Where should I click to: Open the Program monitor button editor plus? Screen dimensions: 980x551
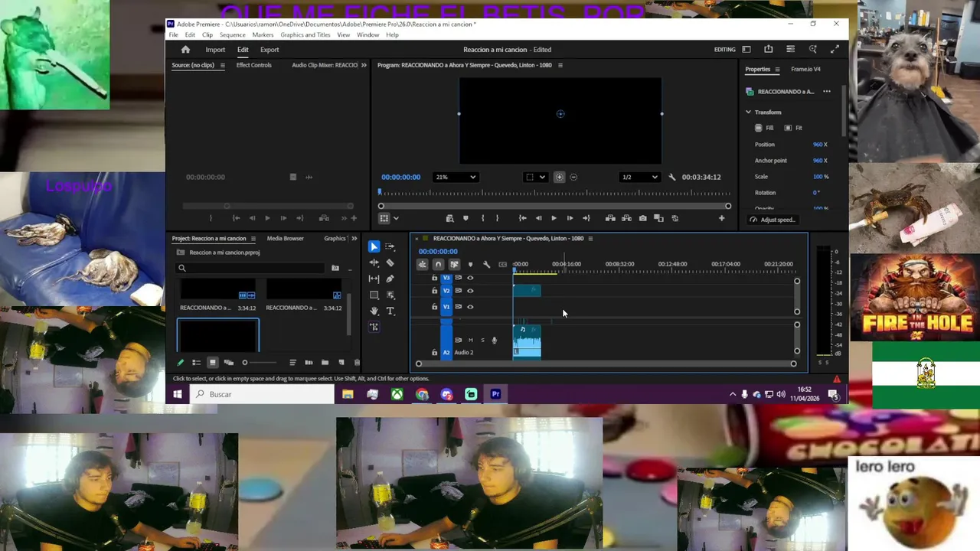click(x=721, y=218)
